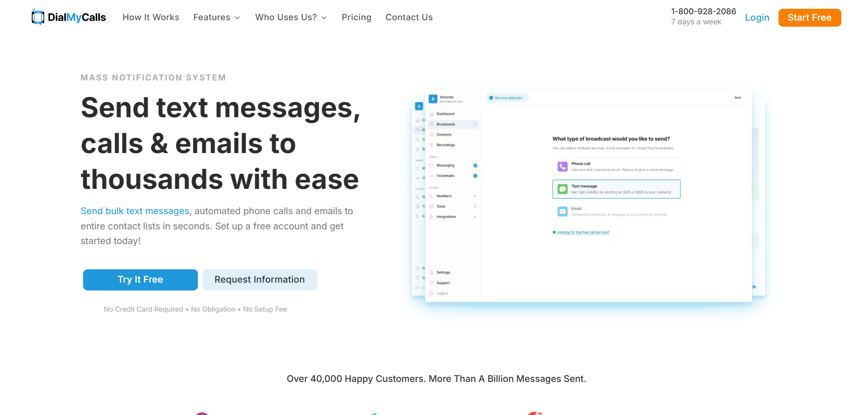The height and width of the screenshot is (415, 868).
Task: Click the '7 days a week' text
Action: 696,22
